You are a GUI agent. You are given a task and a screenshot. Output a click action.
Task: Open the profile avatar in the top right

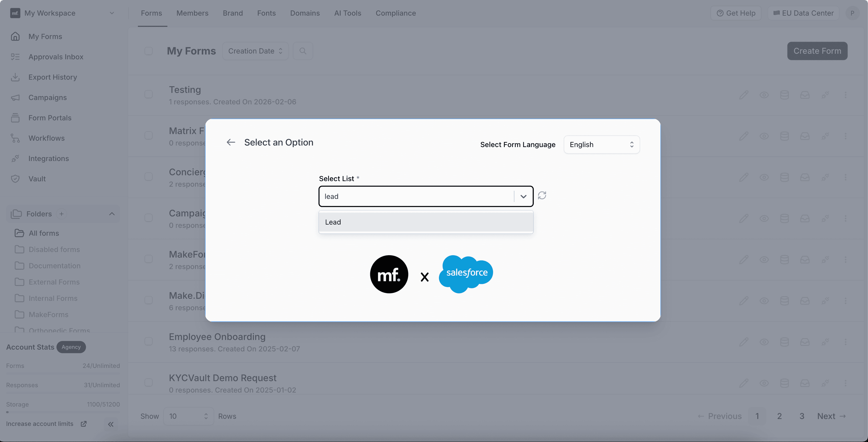pos(853,13)
